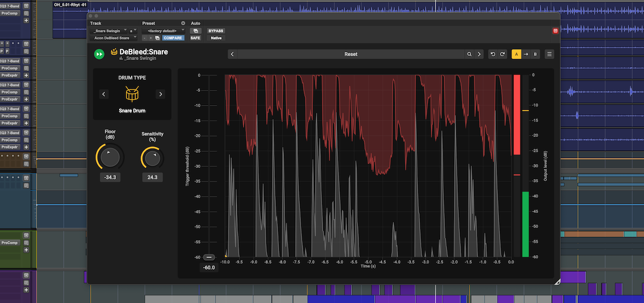Click the Reset preset name bar
644x303 pixels.
350,54
